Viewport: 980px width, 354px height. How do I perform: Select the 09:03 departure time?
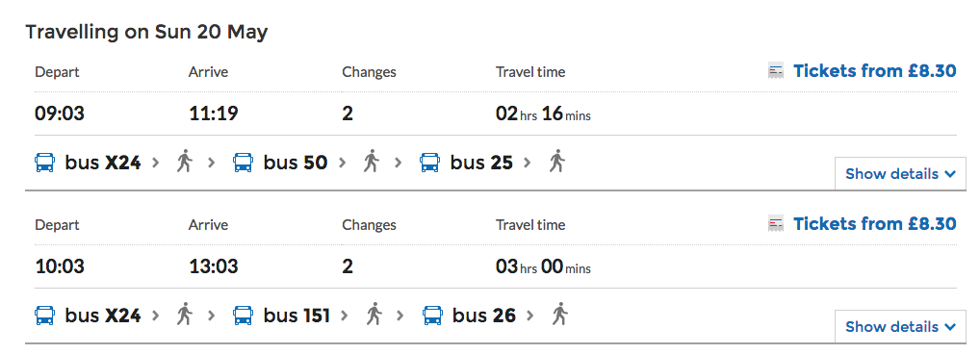[60, 114]
